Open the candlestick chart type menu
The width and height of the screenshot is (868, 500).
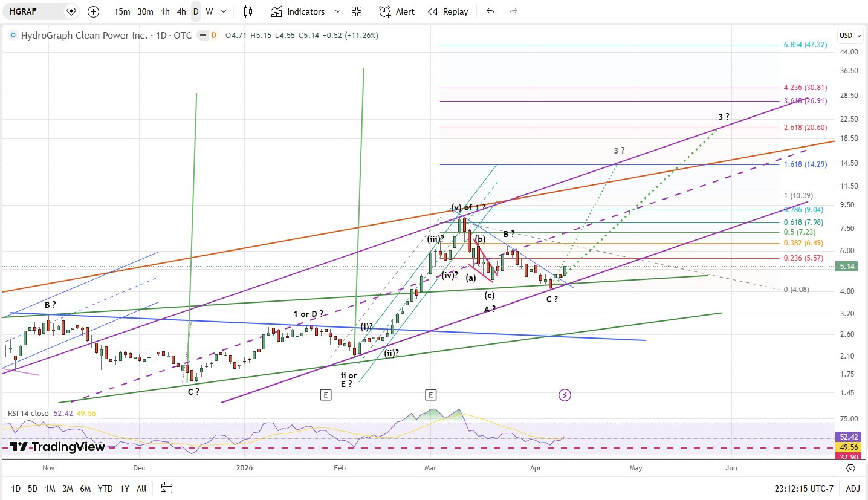[248, 11]
